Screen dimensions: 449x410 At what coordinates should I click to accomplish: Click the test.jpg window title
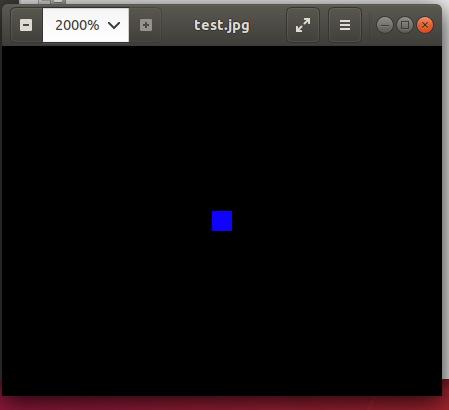point(222,25)
